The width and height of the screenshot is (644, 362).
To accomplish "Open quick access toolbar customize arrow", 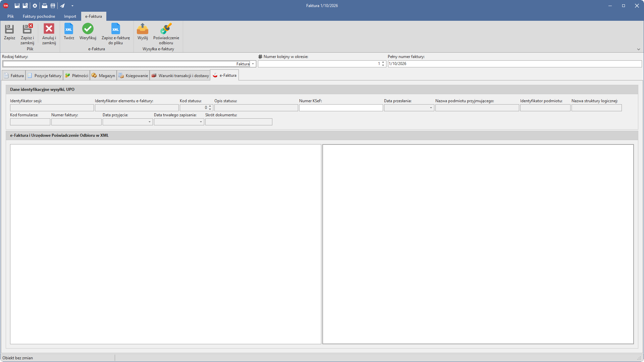I will [72, 6].
